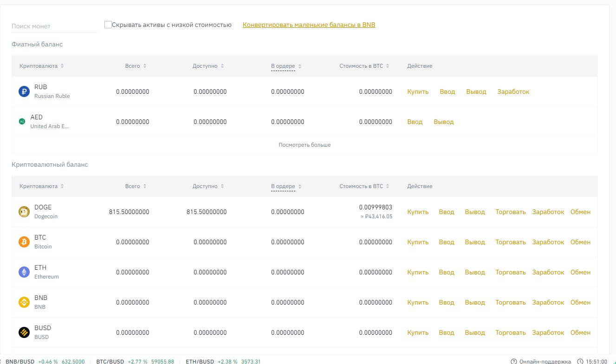The image size is (616, 364).
Task: Sort fiat table by Стоимость в BTC arrows
Action: (x=388, y=66)
